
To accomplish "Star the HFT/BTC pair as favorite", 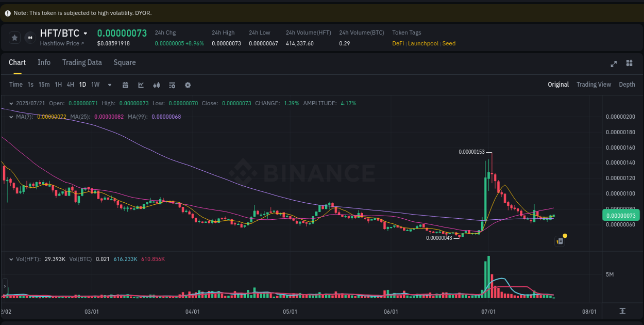I will pyautogui.click(x=14, y=37).
